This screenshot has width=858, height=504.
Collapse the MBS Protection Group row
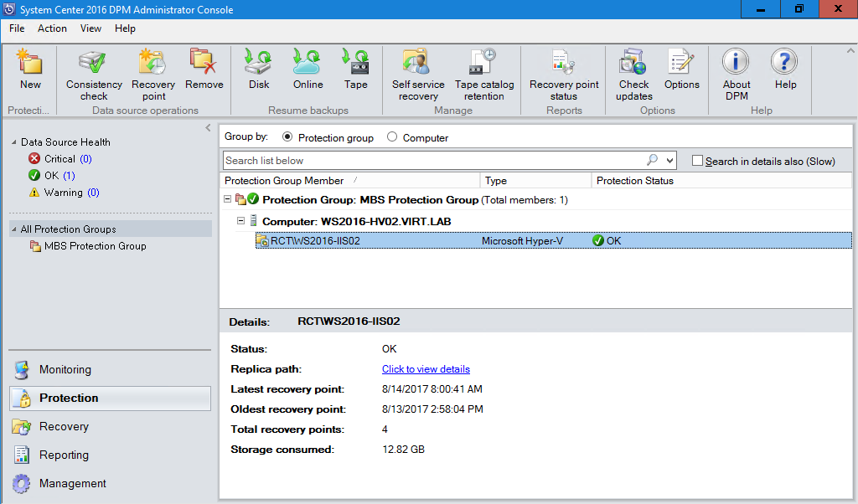[228, 199]
